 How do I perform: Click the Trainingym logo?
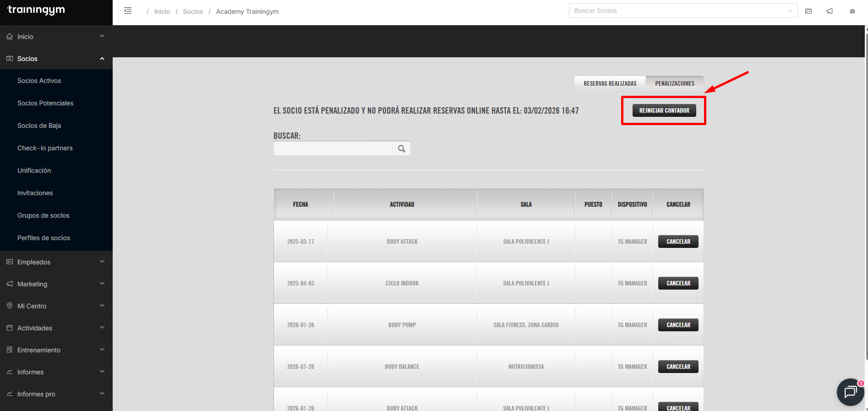pos(36,10)
